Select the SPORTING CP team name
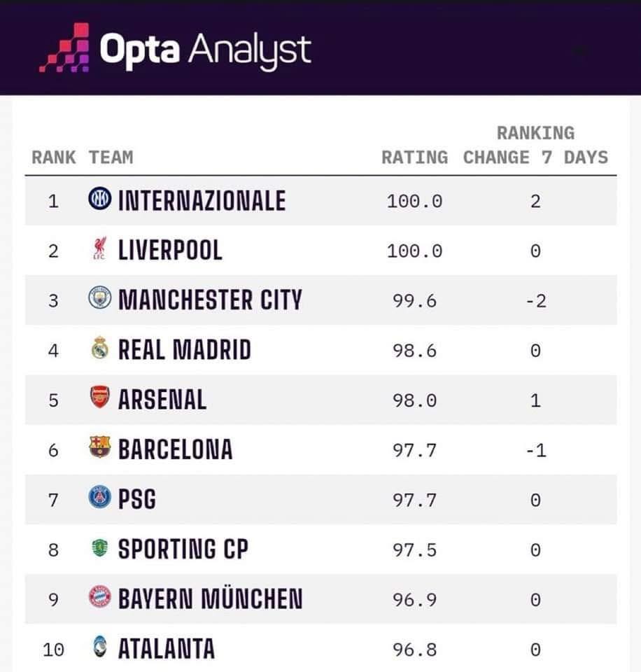Screen dimensions: 641x672 [183, 549]
